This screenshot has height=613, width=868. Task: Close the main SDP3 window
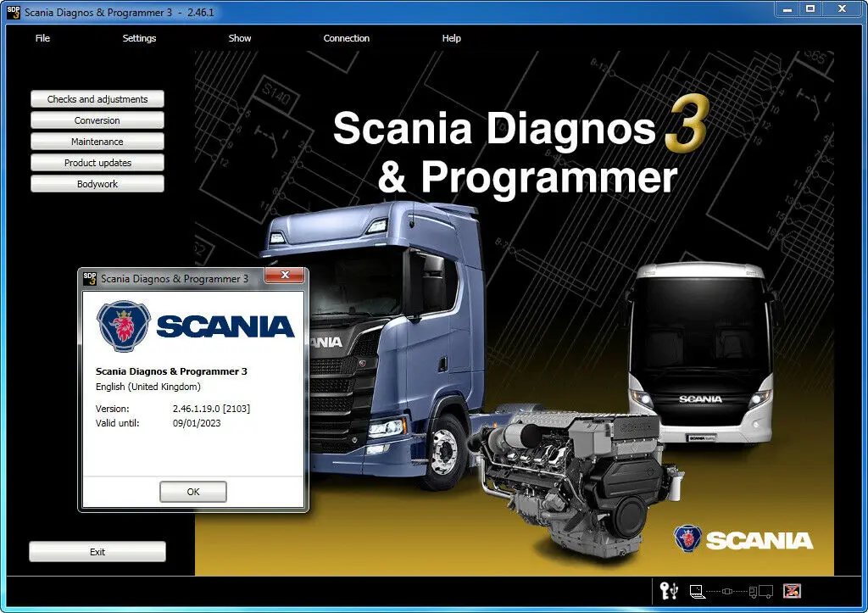coord(842,8)
